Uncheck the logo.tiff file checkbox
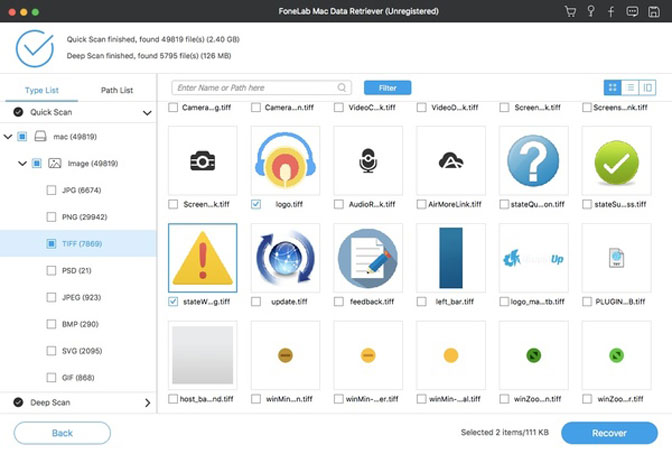The width and height of the screenshot is (672, 454). click(x=257, y=204)
